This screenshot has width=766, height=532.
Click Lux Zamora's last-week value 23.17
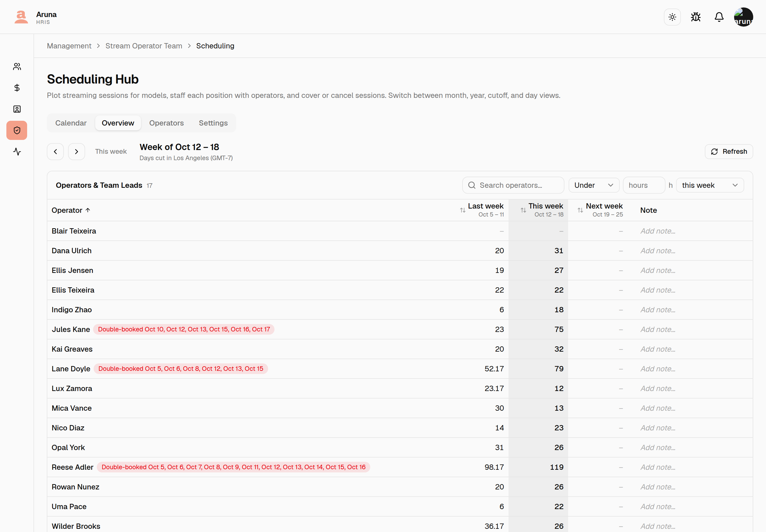click(x=494, y=389)
